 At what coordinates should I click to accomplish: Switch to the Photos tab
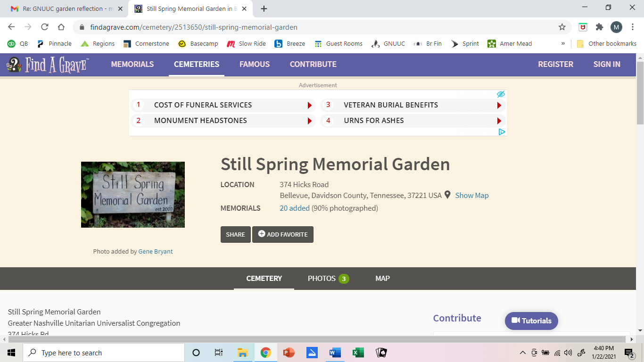point(329,279)
